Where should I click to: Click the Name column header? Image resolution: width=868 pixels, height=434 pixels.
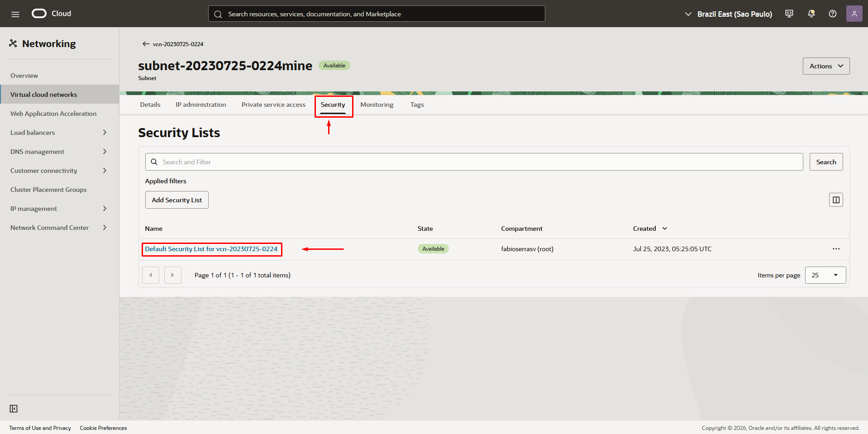click(153, 229)
